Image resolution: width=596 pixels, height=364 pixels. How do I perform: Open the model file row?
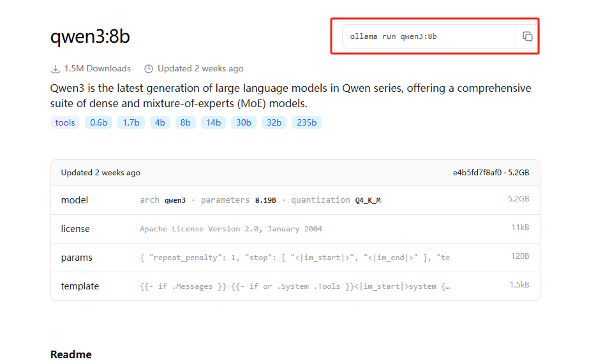pyautogui.click(x=295, y=200)
